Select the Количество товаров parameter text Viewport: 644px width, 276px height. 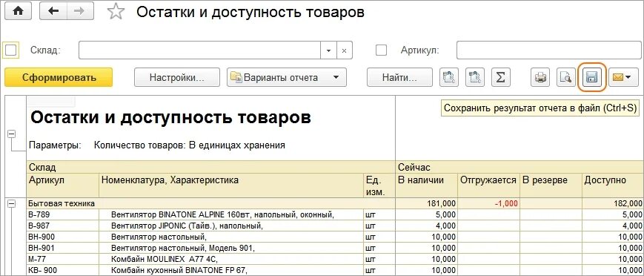189,145
